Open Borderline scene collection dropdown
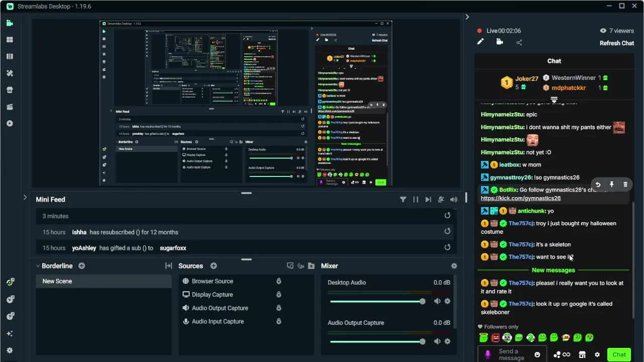The width and height of the screenshot is (644, 362). [x=54, y=266]
